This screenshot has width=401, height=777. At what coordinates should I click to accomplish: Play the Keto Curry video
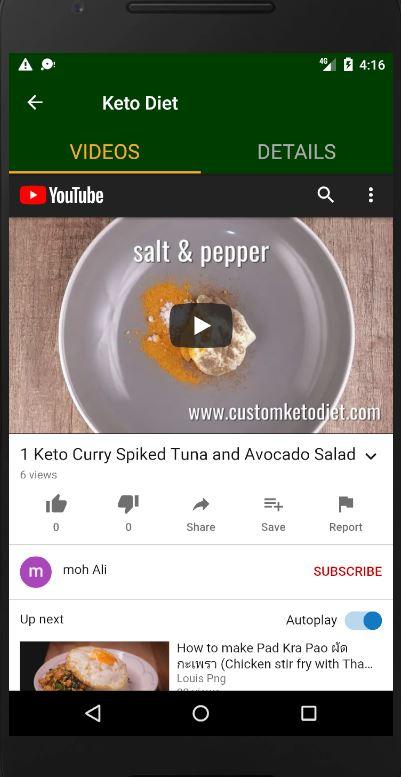(x=201, y=326)
